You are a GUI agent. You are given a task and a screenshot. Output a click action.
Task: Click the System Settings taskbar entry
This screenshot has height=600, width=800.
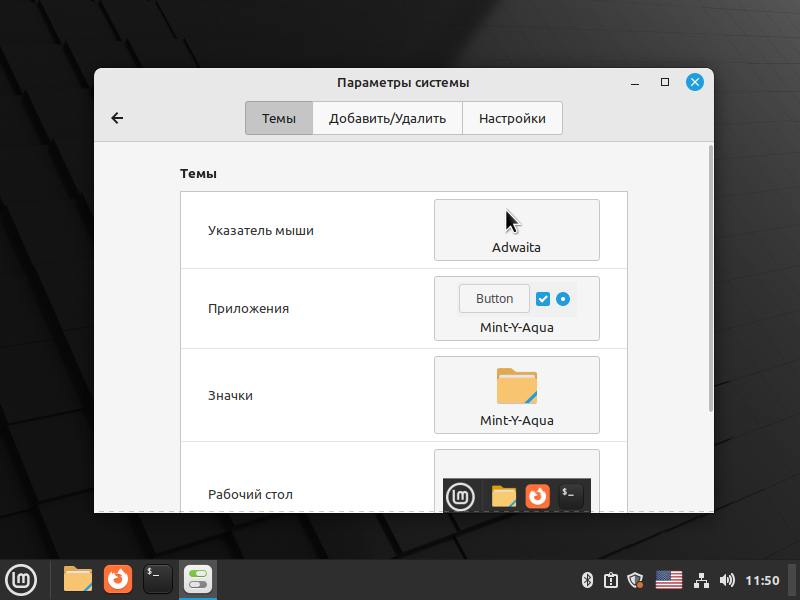tap(198, 580)
